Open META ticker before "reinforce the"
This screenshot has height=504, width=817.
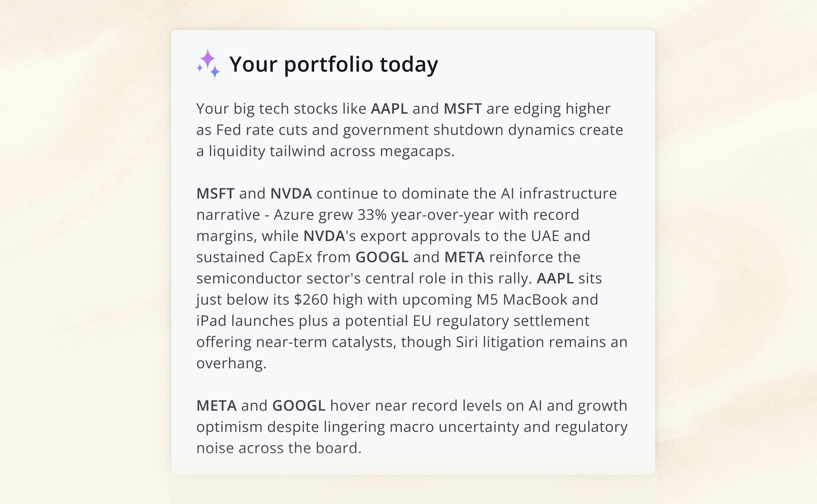tap(465, 257)
